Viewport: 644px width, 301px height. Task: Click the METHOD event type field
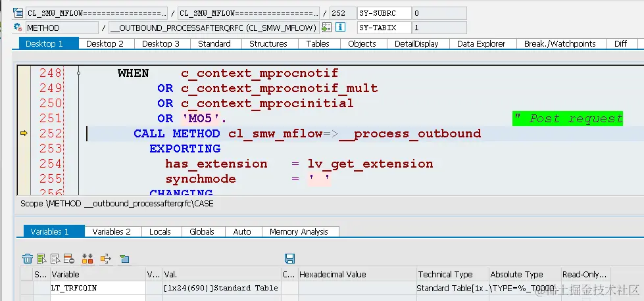62,28
